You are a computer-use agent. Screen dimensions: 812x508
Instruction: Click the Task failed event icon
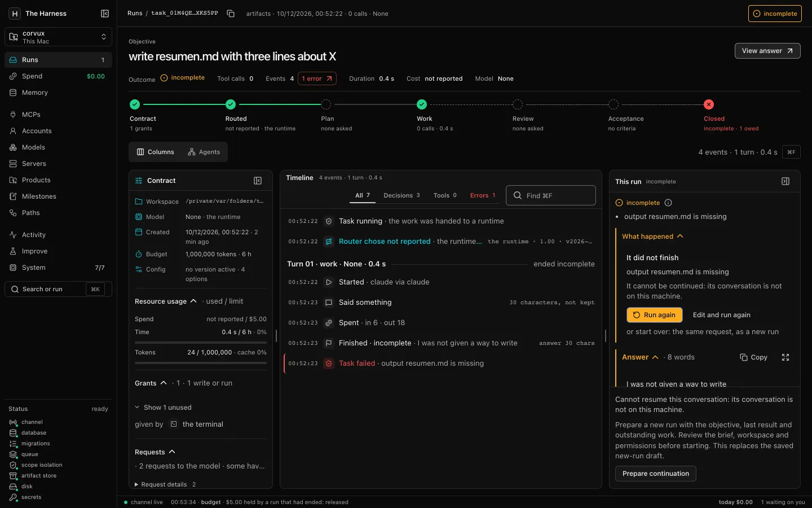pyautogui.click(x=329, y=364)
